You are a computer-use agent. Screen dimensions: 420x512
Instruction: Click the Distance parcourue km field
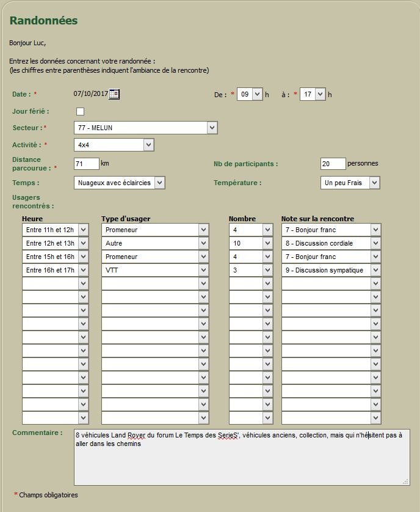[x=87, y=164]
